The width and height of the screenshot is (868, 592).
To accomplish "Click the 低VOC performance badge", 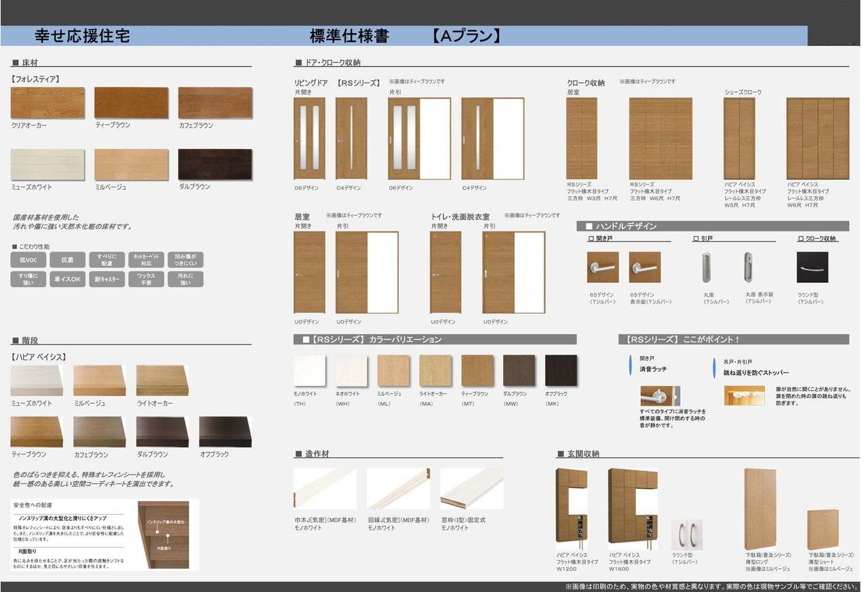I will pyautogui.click(x=28, y=260).
